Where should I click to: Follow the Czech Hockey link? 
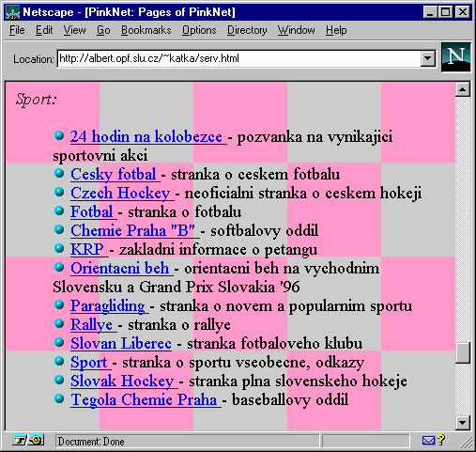[120, 193]
